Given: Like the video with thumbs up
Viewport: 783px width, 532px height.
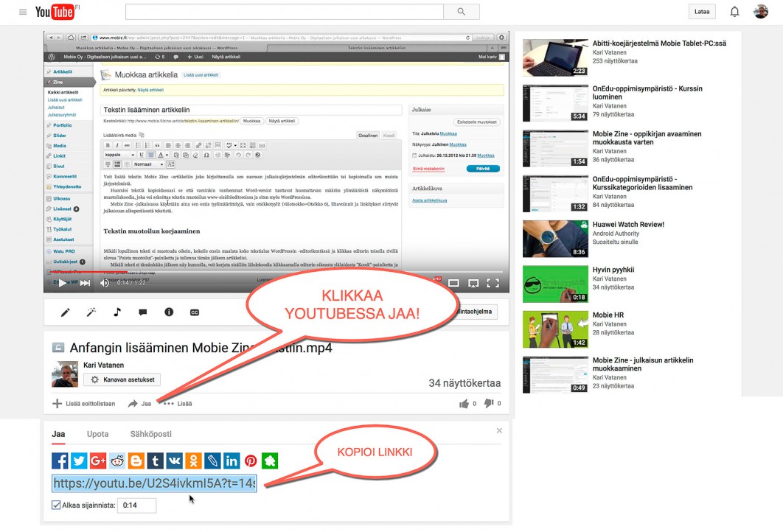Looking at the screenshot, I should coord(464,404).
